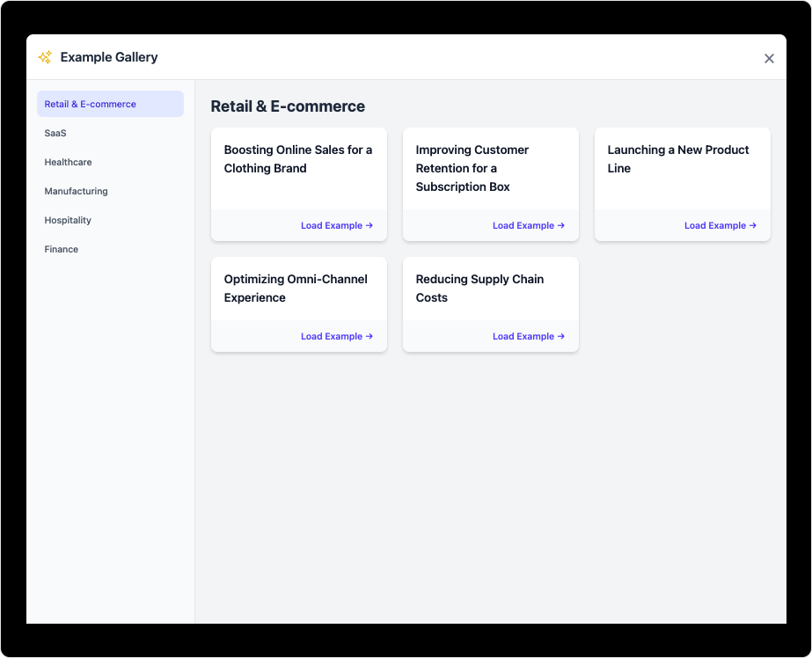
Task: Load the Improving Customer Retention example
Action: 528,225
